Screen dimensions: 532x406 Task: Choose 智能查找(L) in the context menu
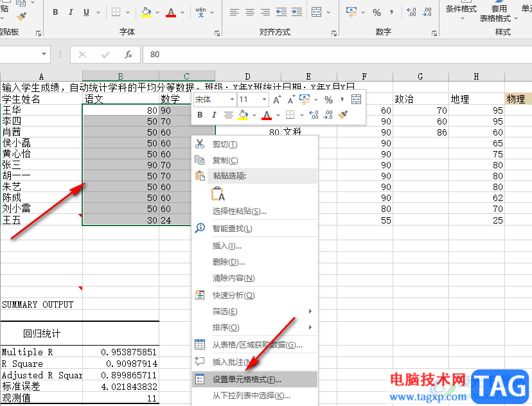click(x=255, y=229)
